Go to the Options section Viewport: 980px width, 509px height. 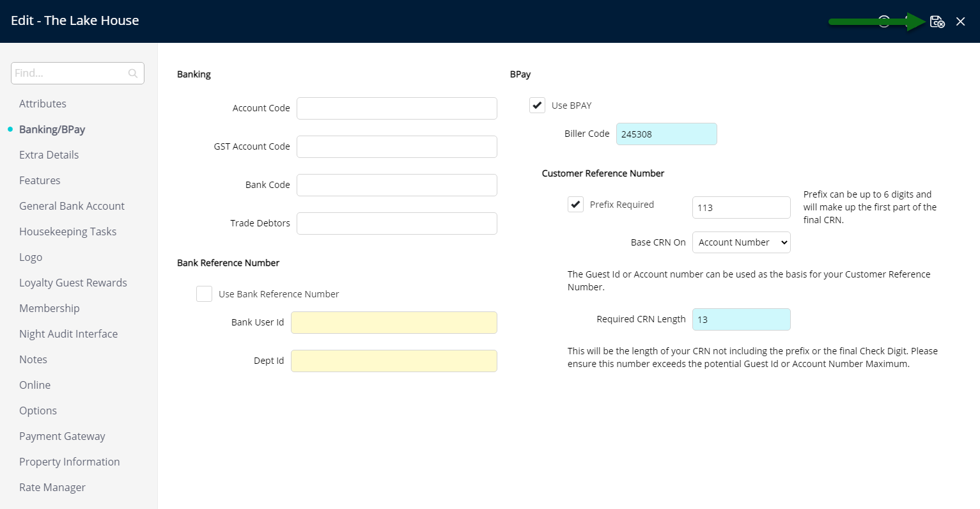coord(38,411)
